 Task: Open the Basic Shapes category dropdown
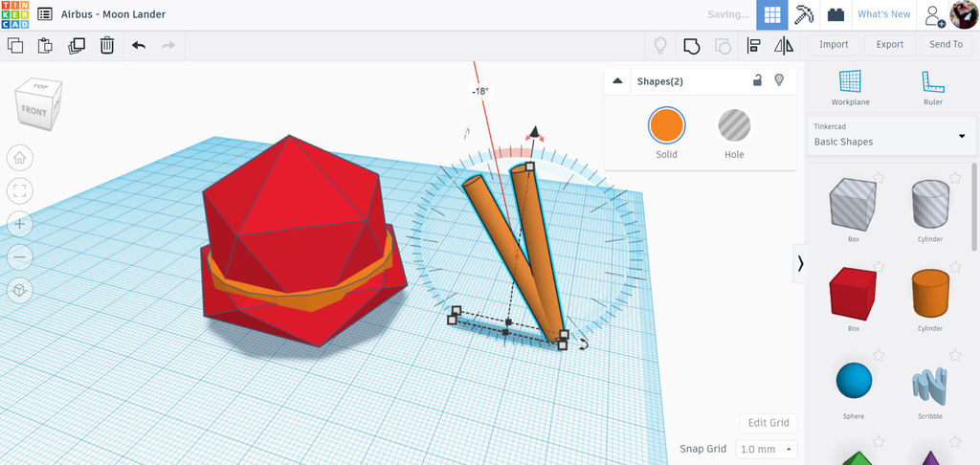pyautogui.click(x=891, y=136)
